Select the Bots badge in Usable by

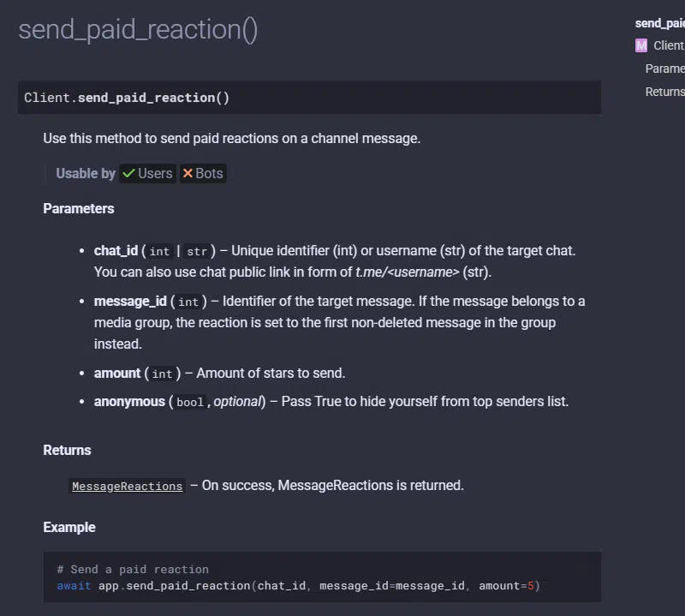point(203,174)
